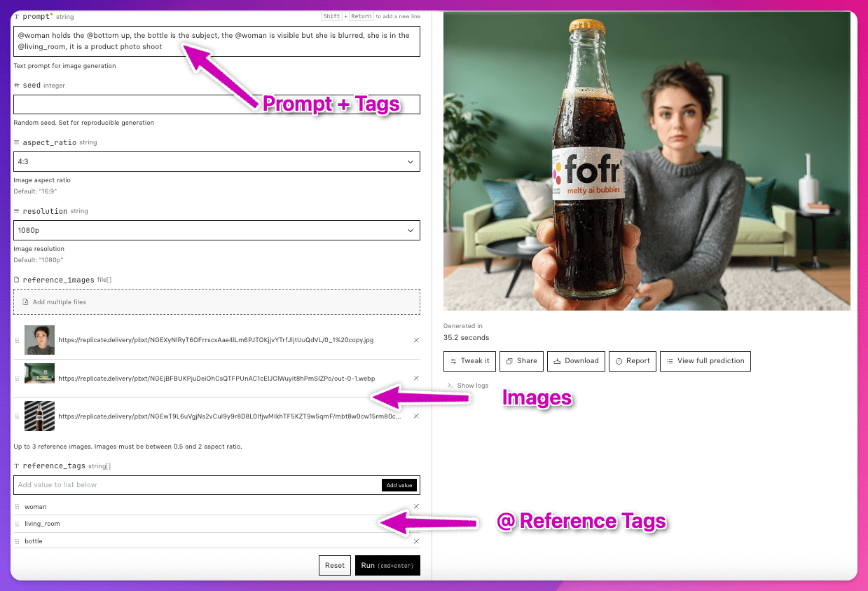Open View full prediction
The height and width of the screenshot is (591, 868).
click(705, 361)
